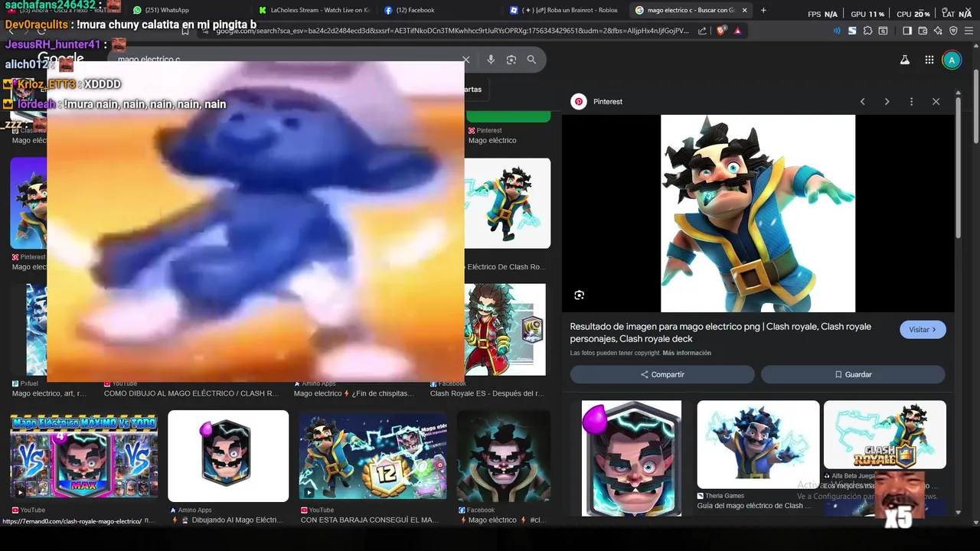Image resolution: width=980 pixels, height=551 pixels.
Task: Open the Pxfuel Mago electrico art result
Action: [x=49, y=393]
